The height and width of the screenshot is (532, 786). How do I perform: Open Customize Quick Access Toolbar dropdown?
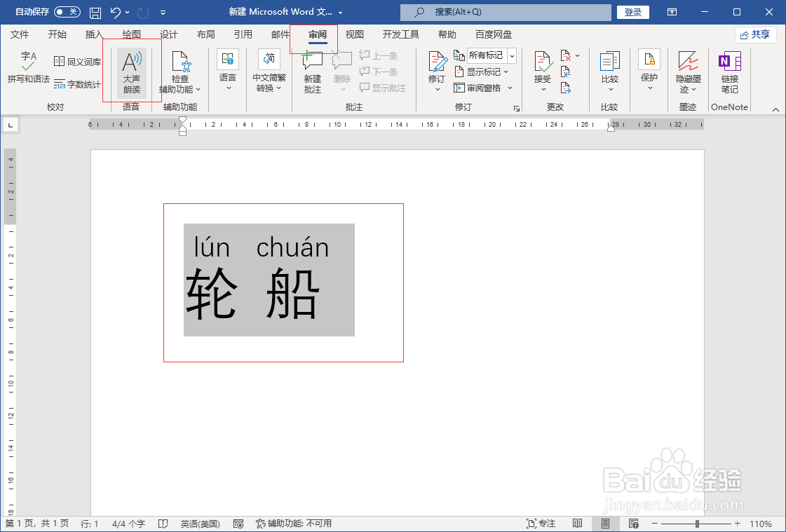(163, 12)
